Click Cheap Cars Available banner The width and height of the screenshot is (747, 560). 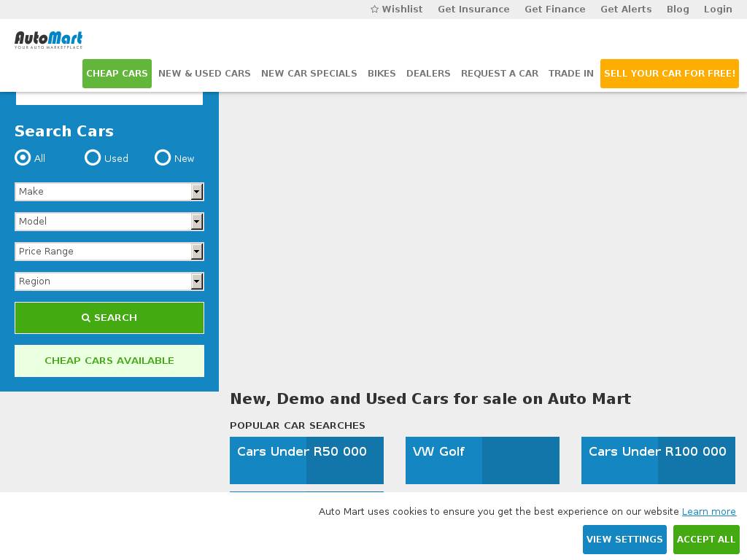(x=109, y=361)
